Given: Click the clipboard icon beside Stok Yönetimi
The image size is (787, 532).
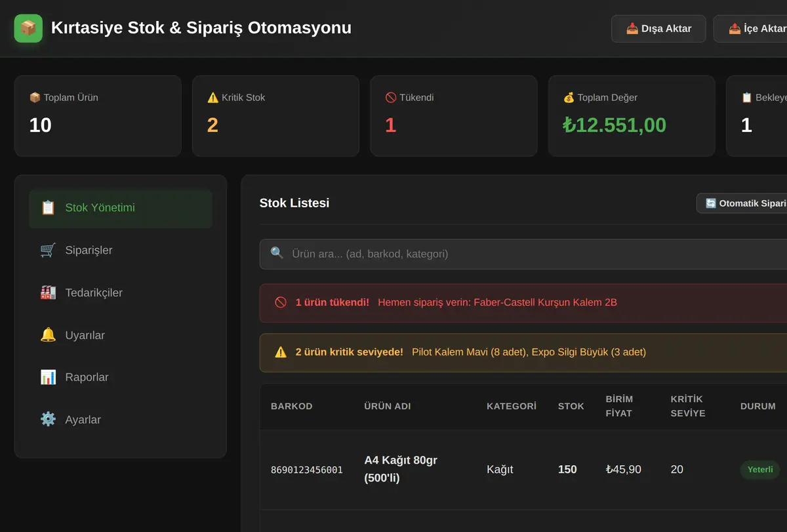Looking at the screenshot, I should (x=48, y=208).
